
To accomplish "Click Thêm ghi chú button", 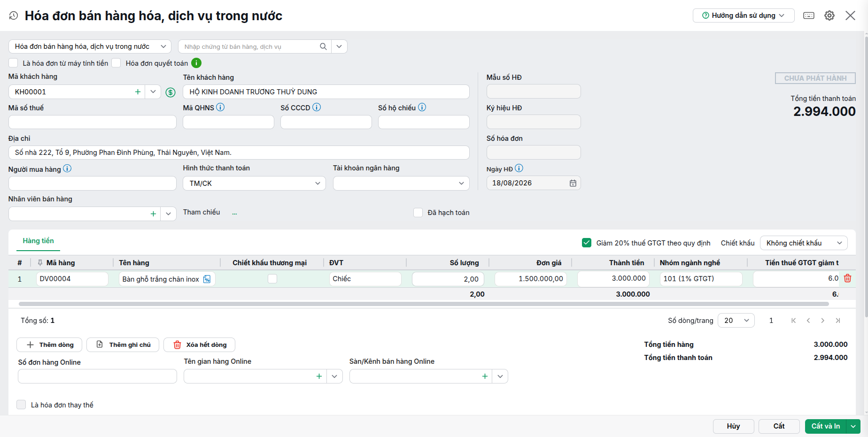I will 123,345.
